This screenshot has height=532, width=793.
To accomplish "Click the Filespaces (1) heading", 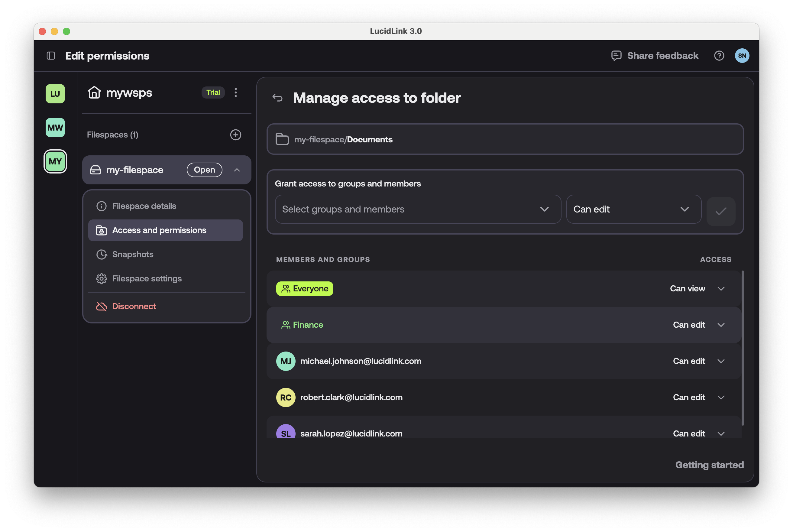I will [112, 135].
